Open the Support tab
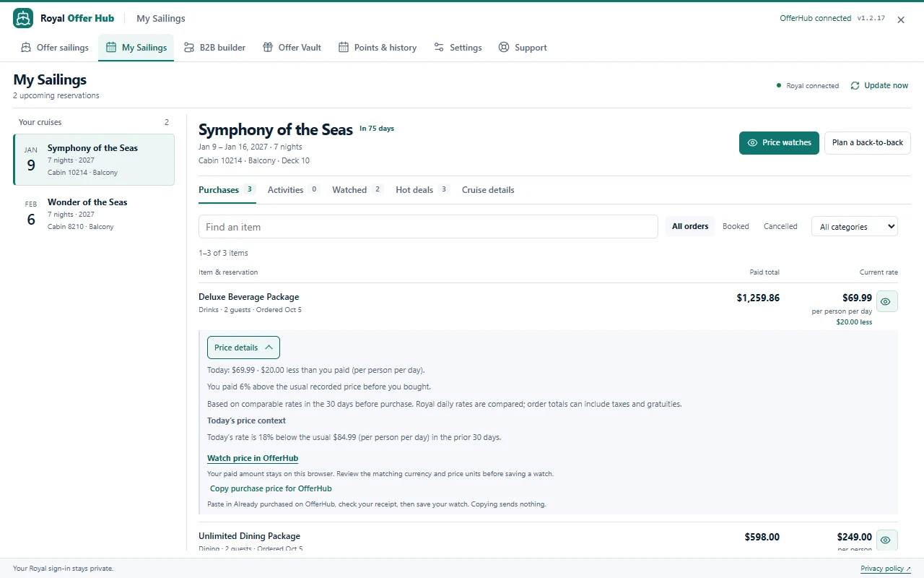The width and height of the screenshot is (924, 578). click(x=523, y=48)
